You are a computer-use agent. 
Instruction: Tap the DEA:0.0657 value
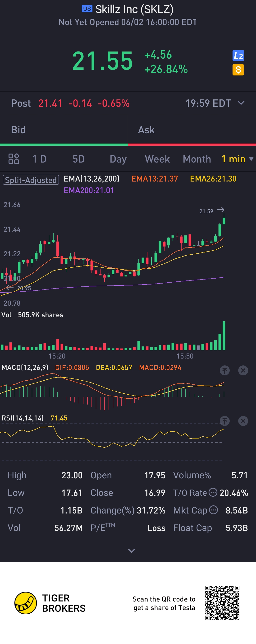click(114, 368)
